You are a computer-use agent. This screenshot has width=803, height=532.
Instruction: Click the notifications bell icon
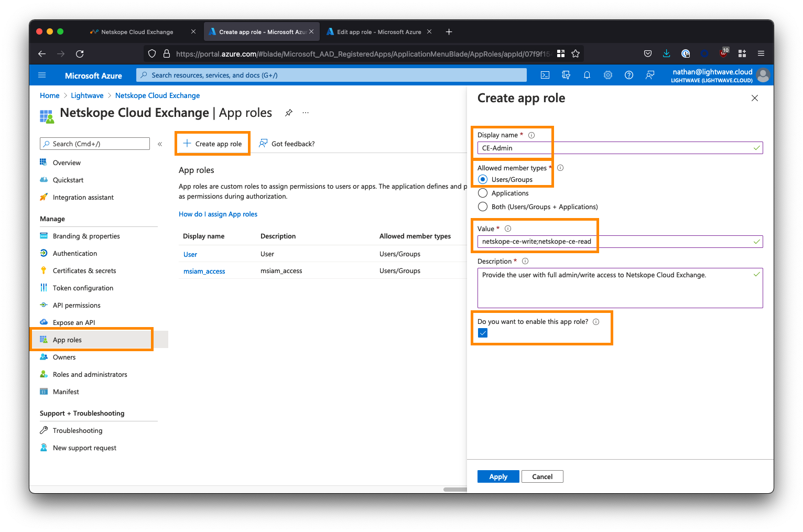click(587, 75)
